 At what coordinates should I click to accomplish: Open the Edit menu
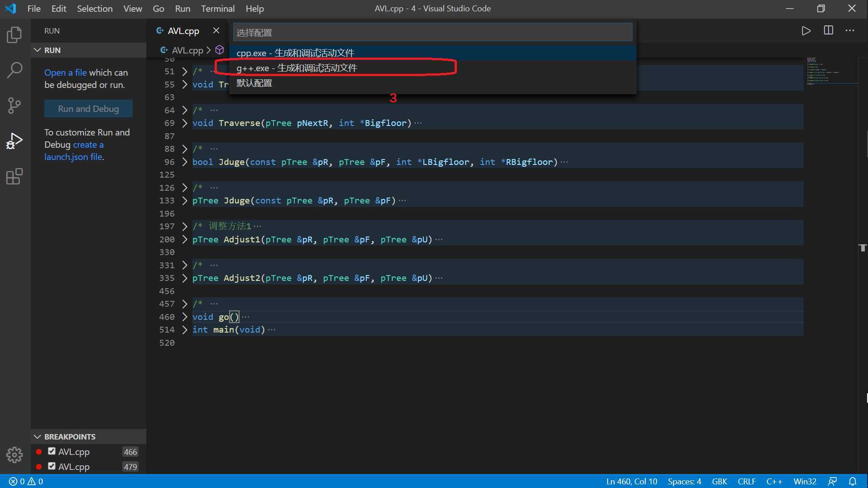(59, 9)
